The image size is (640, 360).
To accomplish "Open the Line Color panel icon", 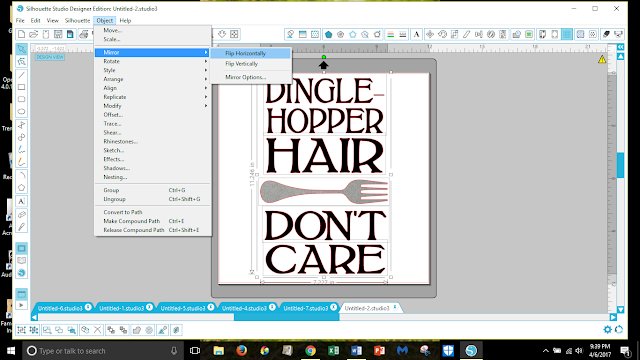I will [391, 34].
